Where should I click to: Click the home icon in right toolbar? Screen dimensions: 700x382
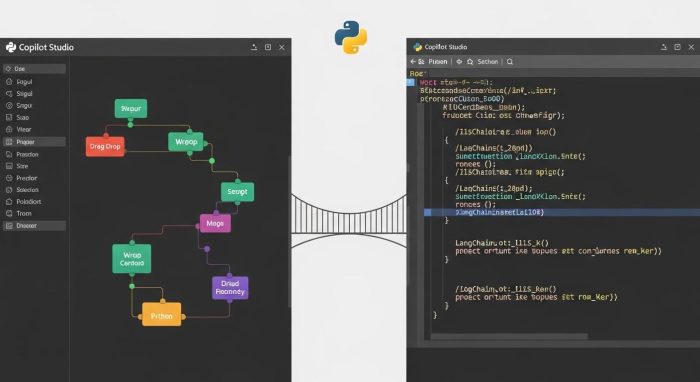[470, 62]
